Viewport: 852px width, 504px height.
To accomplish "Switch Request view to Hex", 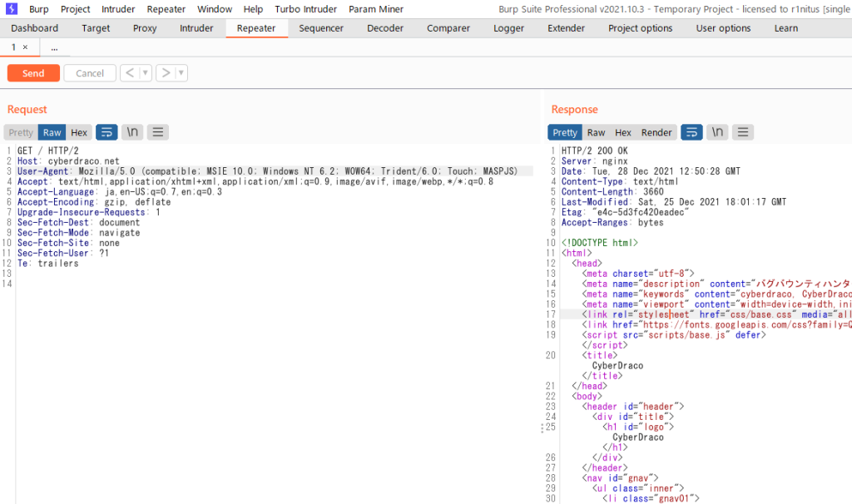I will 79,132.
